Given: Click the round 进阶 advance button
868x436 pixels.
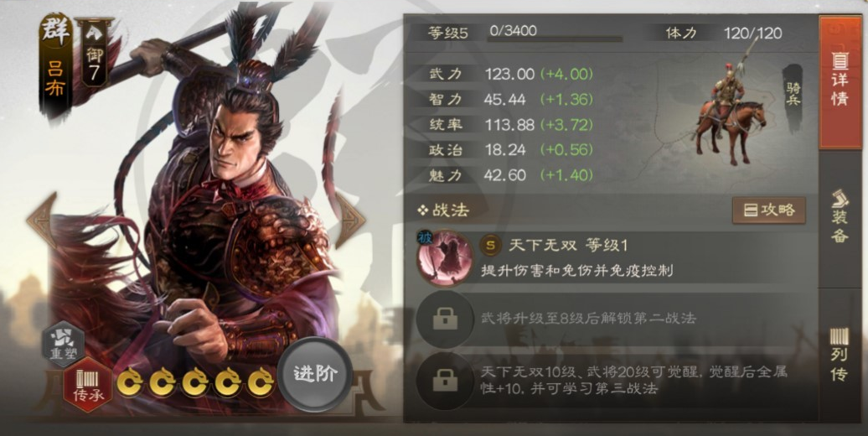Looking at the screenshot, I should pyautogui.click(x=315, y=374).
